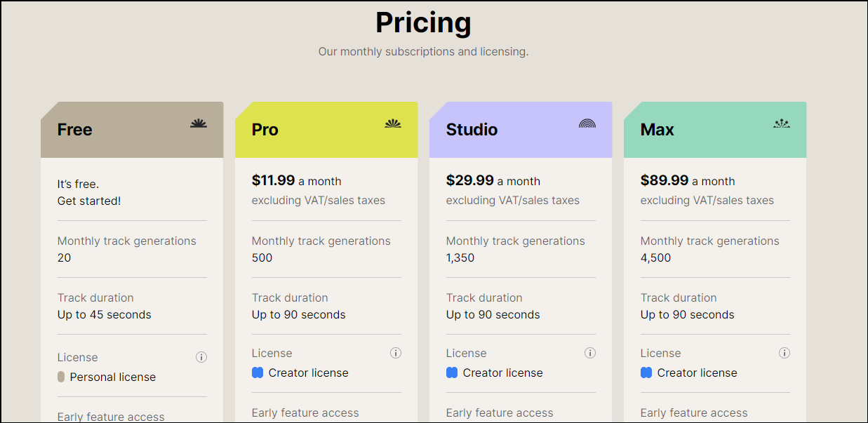
Task: Click the blue Creator license icon under Pro
Action: click(x=258, y=372)
